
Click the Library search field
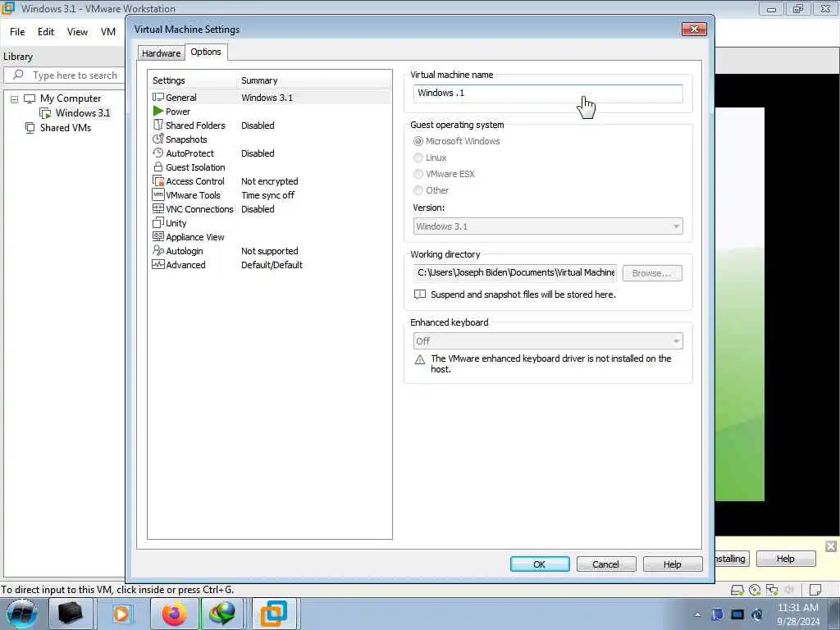(64, 75)
